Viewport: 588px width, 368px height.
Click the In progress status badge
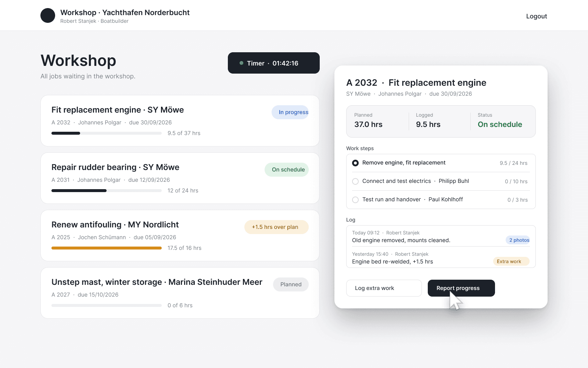click(x=290, y=112)
